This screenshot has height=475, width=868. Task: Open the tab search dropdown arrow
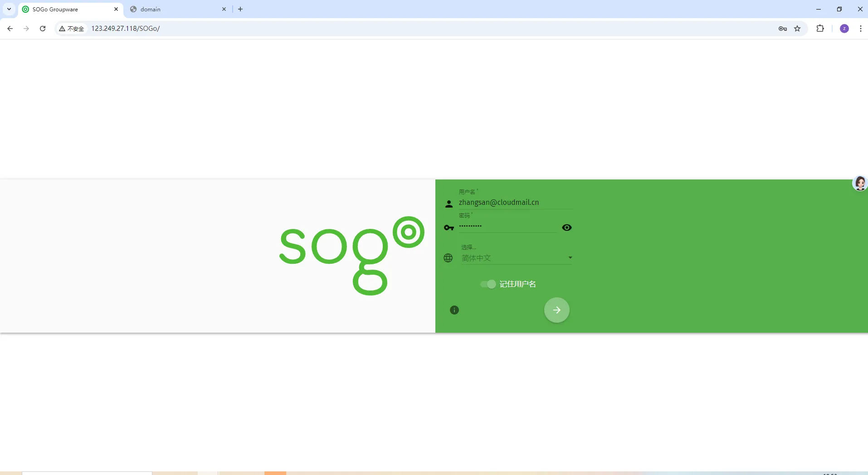9,9
